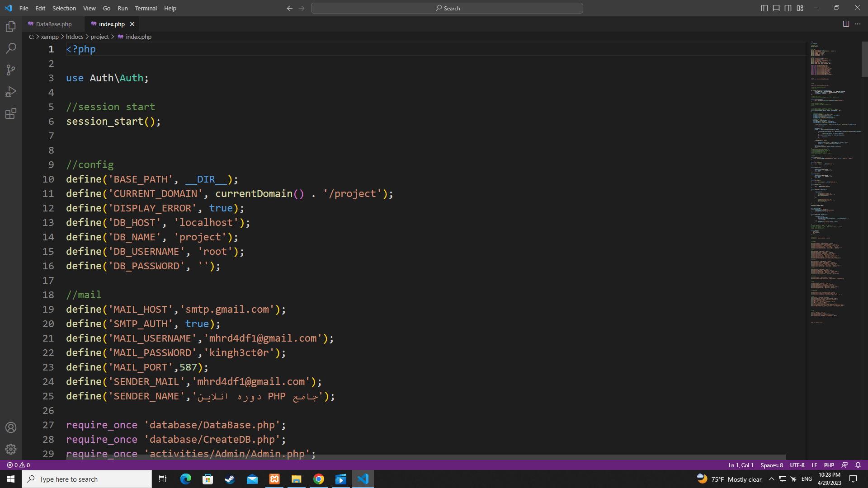Image resolution: width=868 pixels, height=488 pixels.
Task: Toggle the secondary side bar layout button
Action: 788,8
